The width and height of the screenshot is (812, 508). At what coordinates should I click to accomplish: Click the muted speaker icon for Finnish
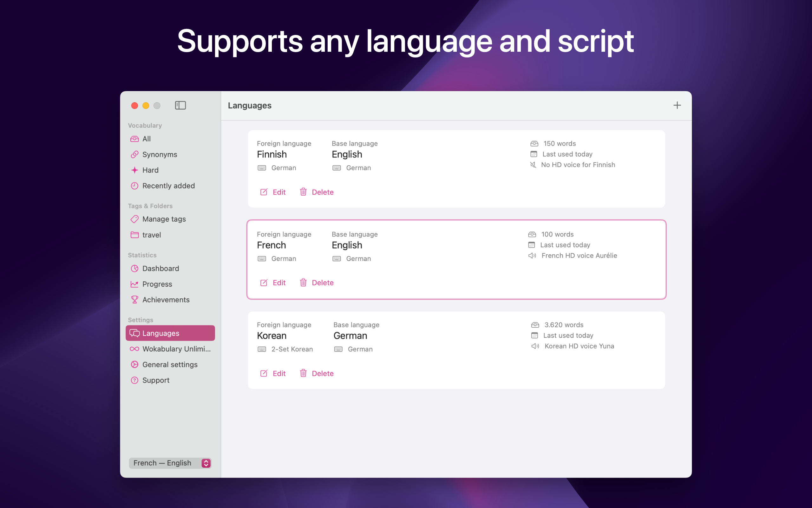533,165
